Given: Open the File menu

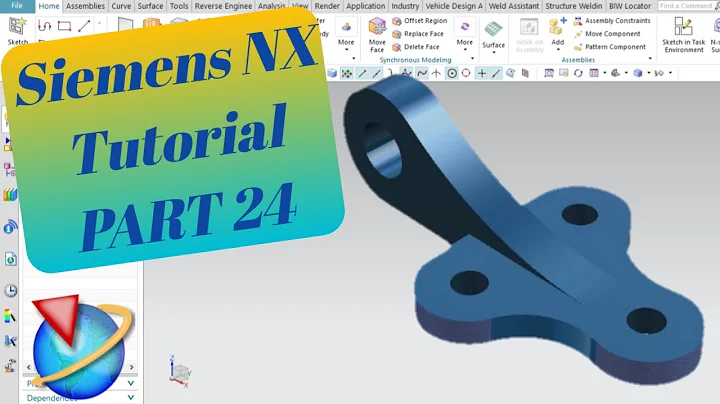Looking at the screenshot, I should point(17,6).
